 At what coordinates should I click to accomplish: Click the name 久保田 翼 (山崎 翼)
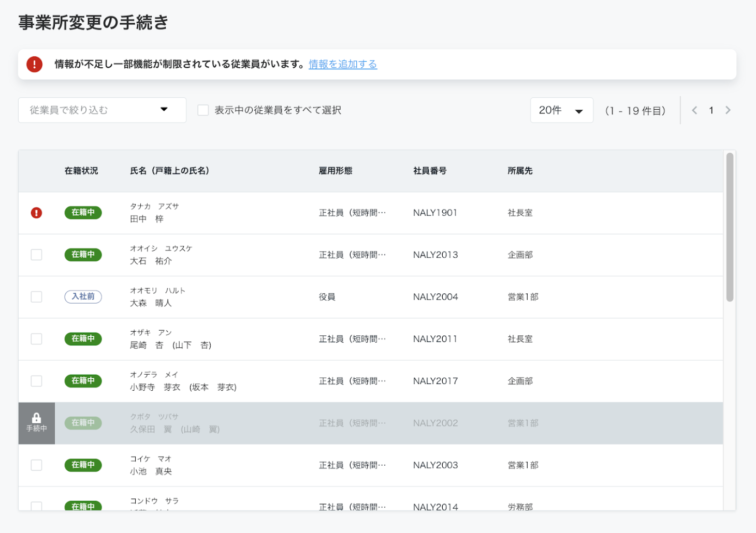point(175,430)
